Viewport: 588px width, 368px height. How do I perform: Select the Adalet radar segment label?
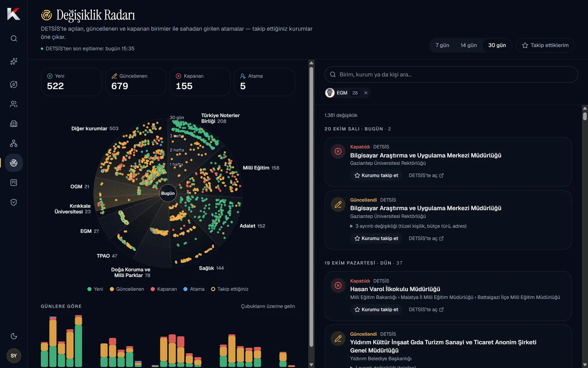[252, 226]
